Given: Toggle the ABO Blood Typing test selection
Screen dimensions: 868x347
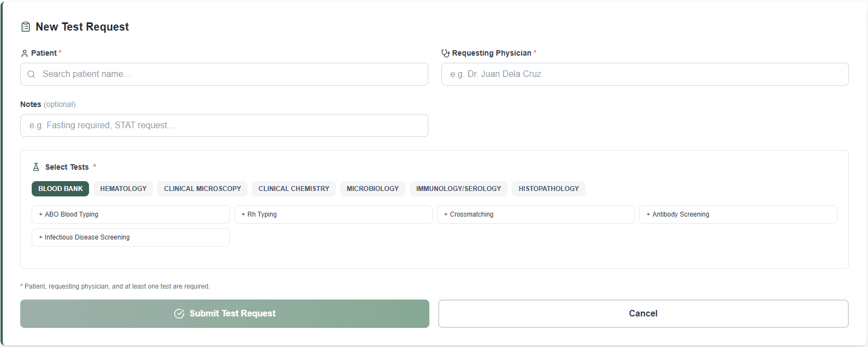Looking at the screenshot, I should tap(130, 214).
